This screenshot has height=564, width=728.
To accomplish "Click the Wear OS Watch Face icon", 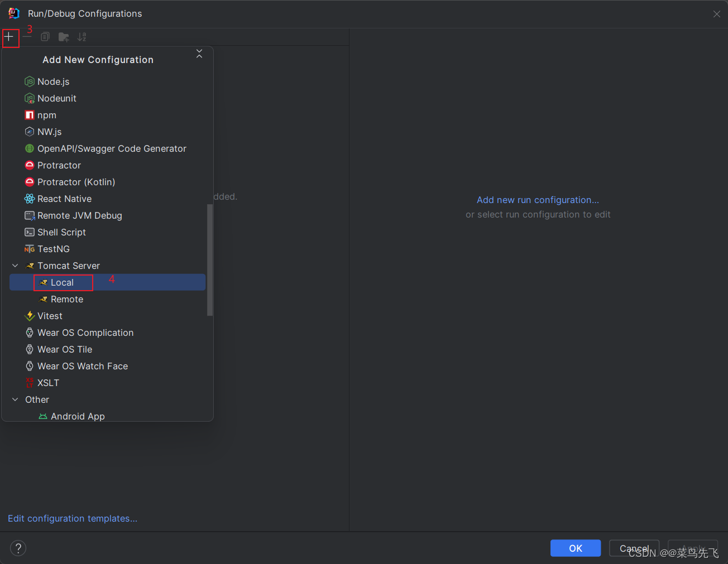I will coord(30,366).
